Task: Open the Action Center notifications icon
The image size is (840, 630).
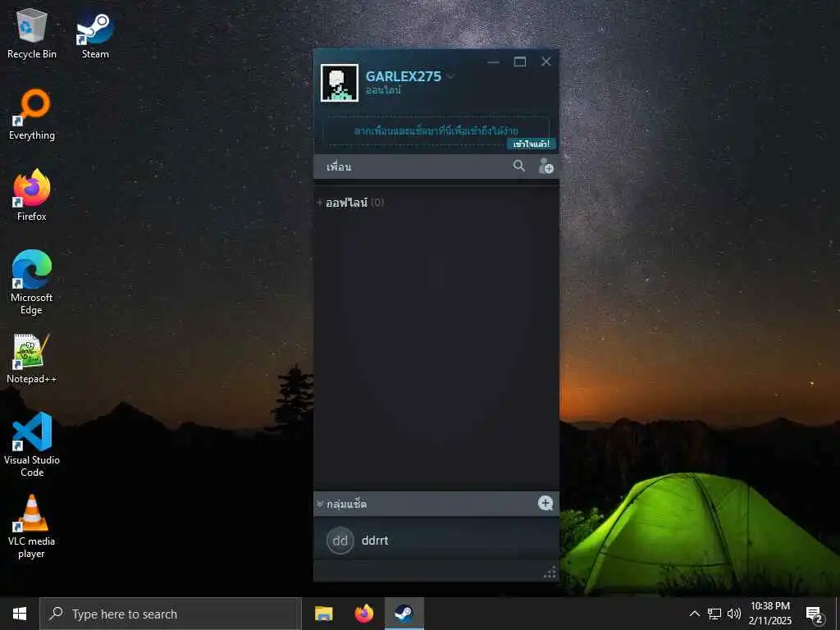Action: [815, 614]
